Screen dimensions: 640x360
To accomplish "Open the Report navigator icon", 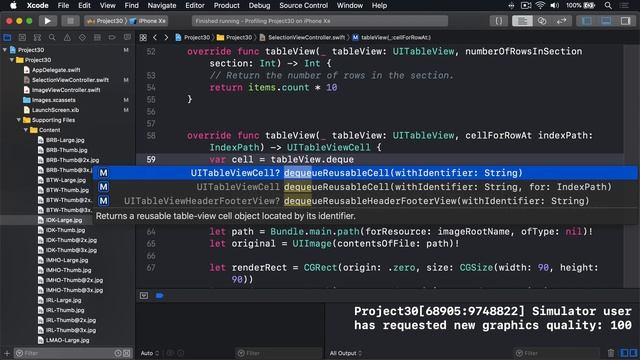I will tap(127, 38).
